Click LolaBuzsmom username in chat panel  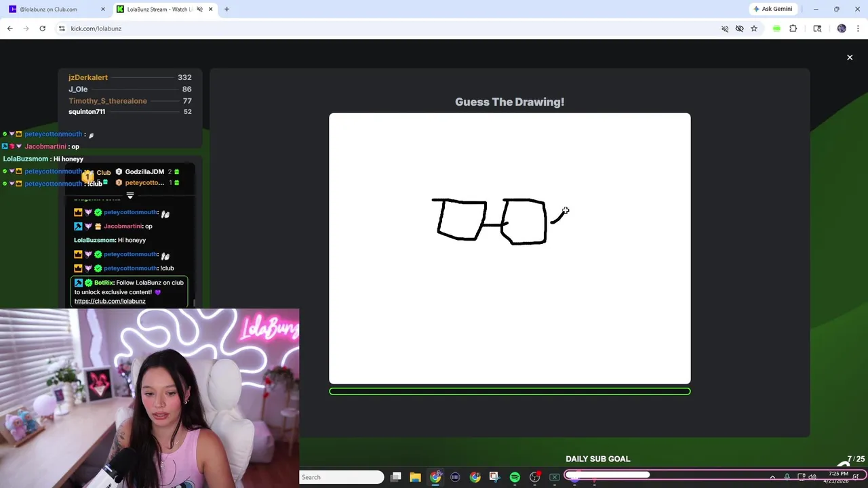pyautogui.click(x=94, y=240)
